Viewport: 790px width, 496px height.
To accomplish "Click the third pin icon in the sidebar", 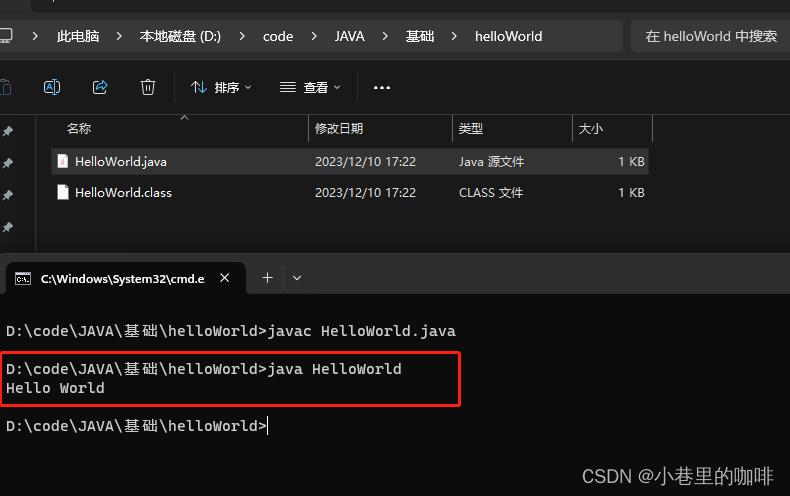I will coord(8,195).
